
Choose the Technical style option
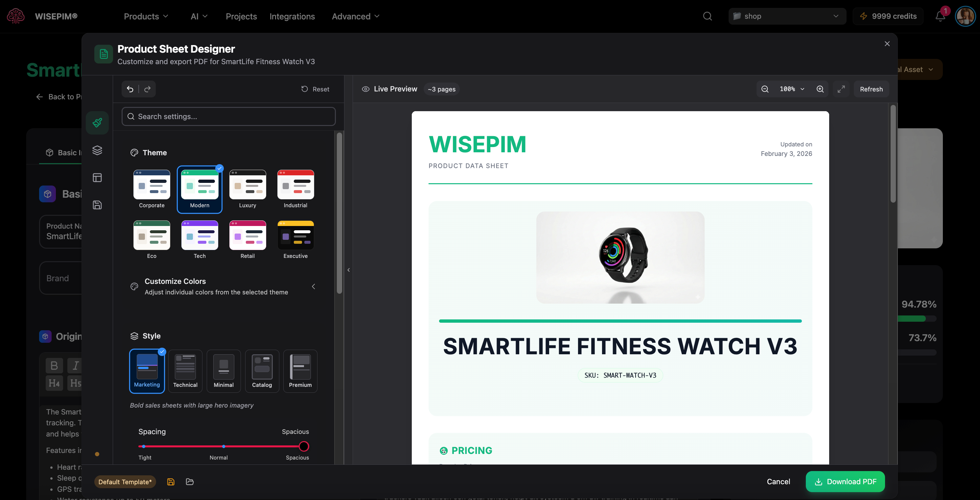[x=185, y=371]
